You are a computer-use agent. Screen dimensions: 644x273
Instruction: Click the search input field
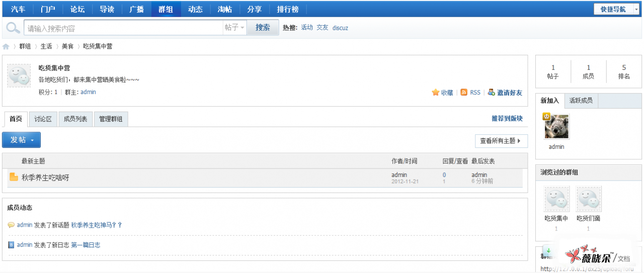[x=123, y=28]
